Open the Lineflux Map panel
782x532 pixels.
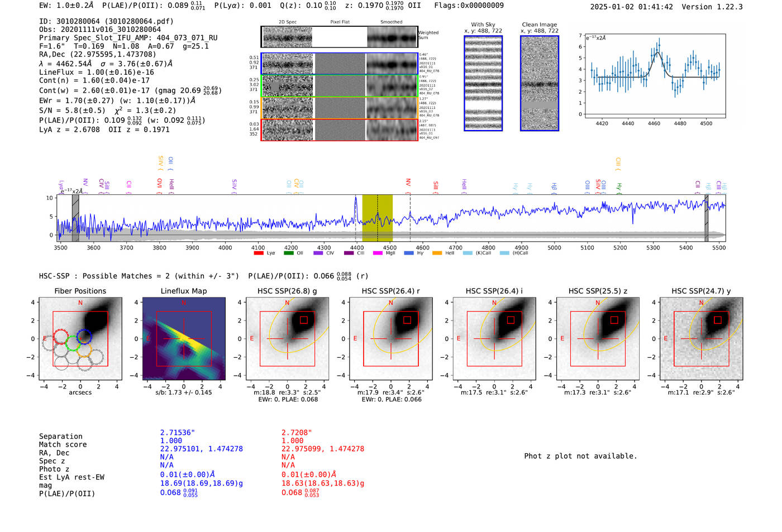184,338
